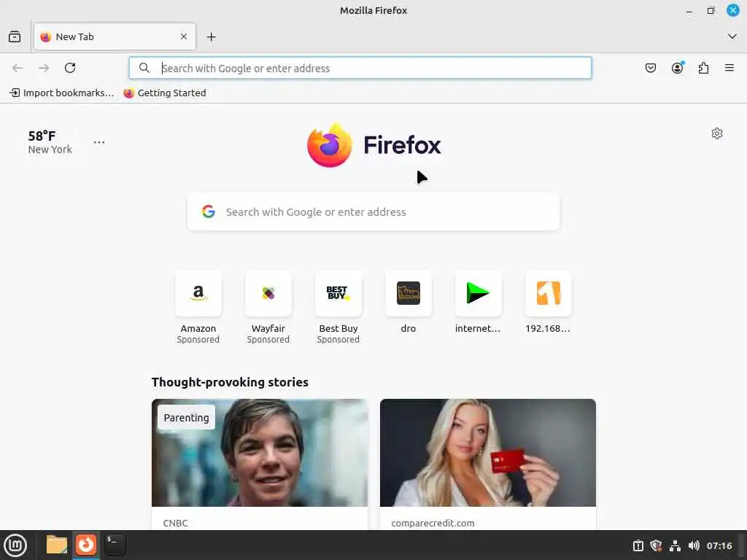747x560 pixels.
Task: Open the weather widget three-dots menu
Action: (99, 142)
